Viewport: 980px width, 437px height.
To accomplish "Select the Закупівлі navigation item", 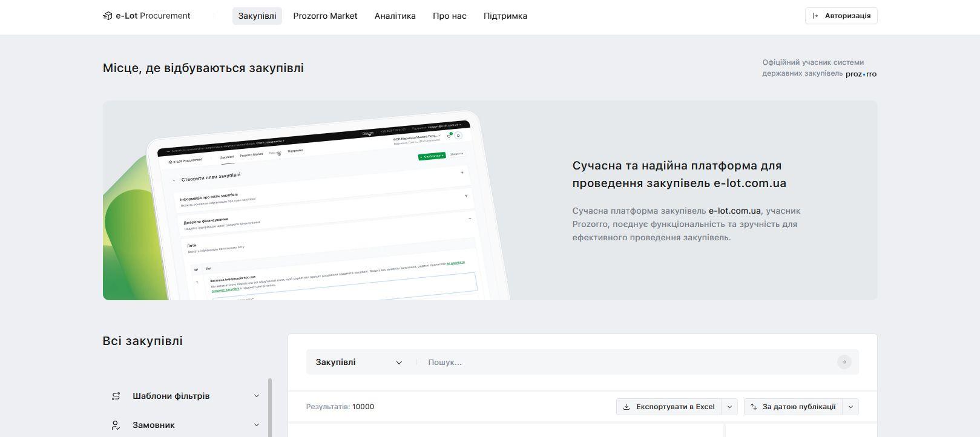I will tap(257, 16).
